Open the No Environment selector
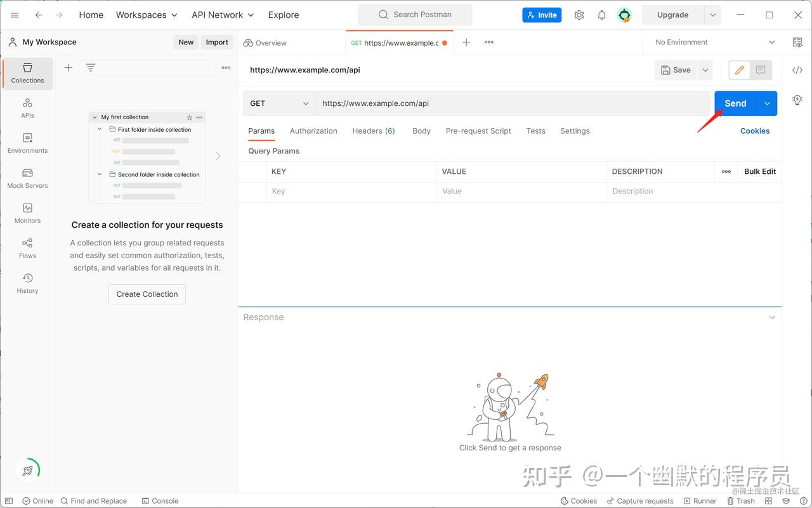 [x=710, y=42]
